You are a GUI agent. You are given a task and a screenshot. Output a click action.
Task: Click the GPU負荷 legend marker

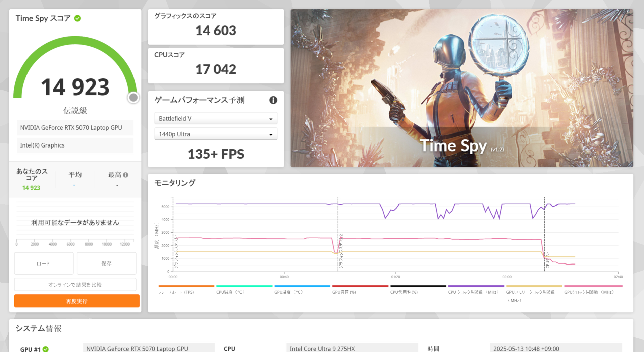click(x=360, y=286)
